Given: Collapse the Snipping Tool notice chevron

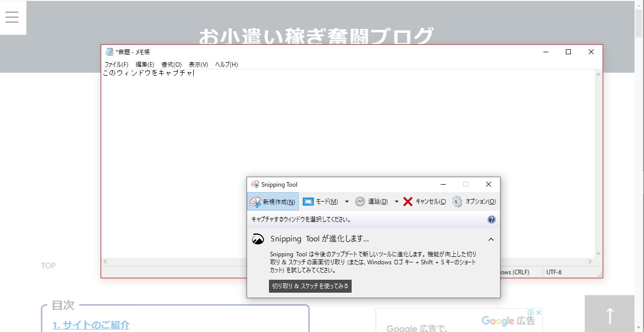Looking at the screenshot, I should point(491,239).
